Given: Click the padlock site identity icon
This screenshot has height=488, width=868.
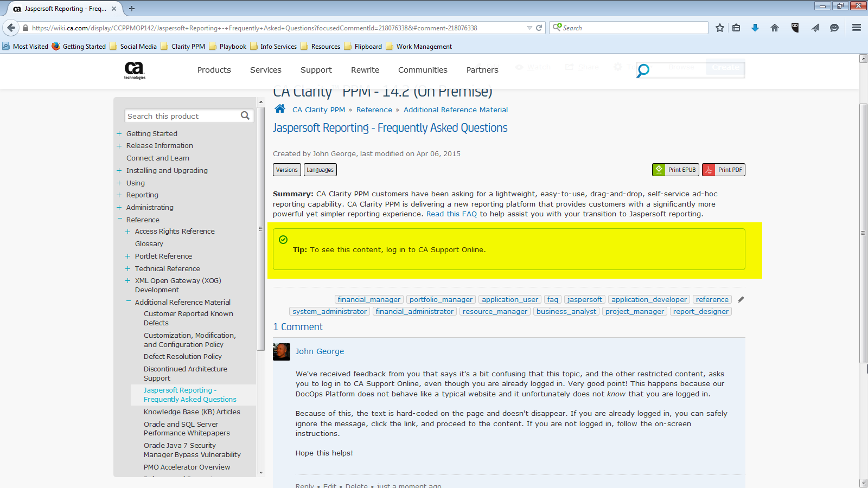Looking at the screenshot, I should (25, 28).
